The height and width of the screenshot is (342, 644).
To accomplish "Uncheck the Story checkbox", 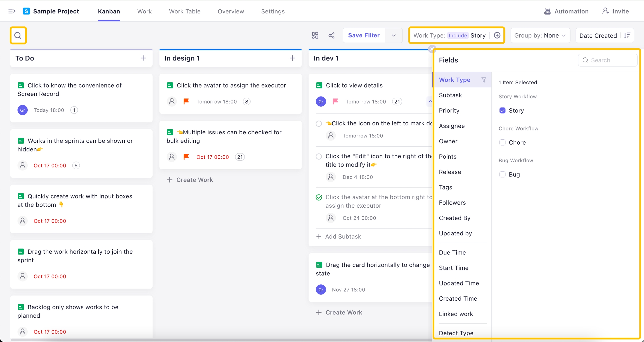I will pos(502,111).
